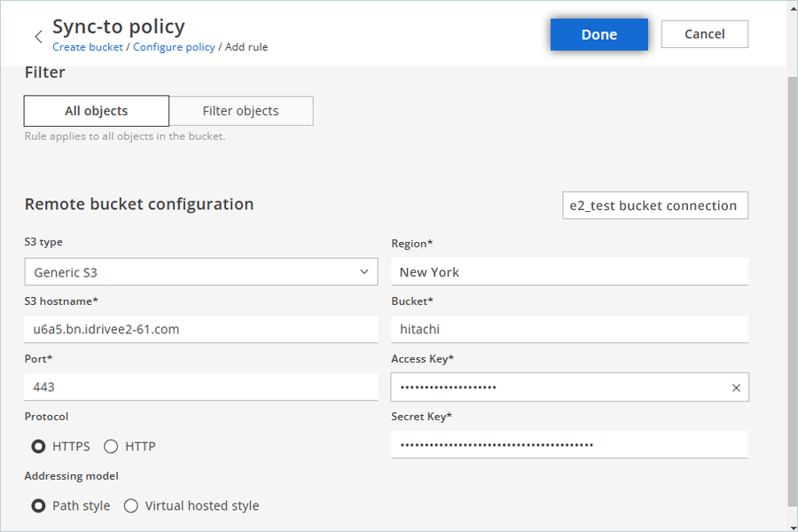
Task: Choose Path style addressing model
Action: [x=38, y=506]
